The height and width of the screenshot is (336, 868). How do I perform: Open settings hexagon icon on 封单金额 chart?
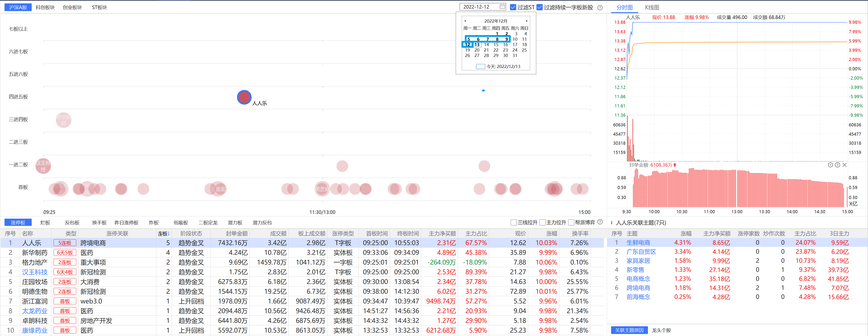830,165
